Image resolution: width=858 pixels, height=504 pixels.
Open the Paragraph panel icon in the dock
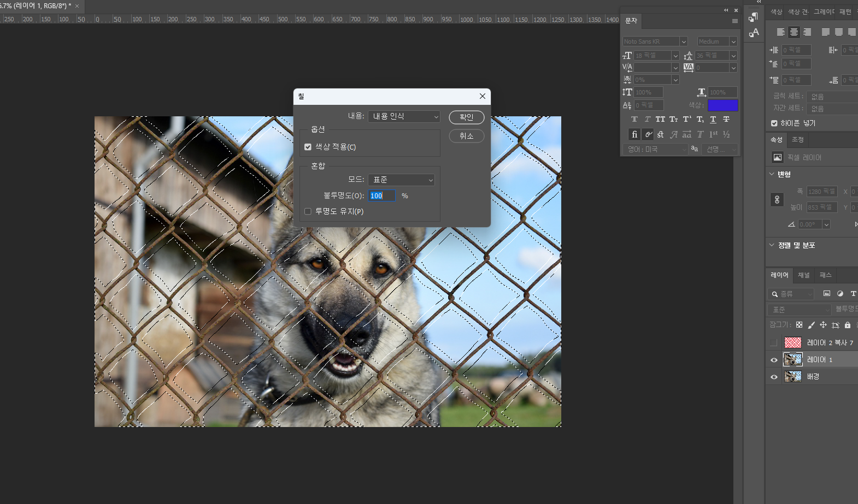click(x=754, y=17)
